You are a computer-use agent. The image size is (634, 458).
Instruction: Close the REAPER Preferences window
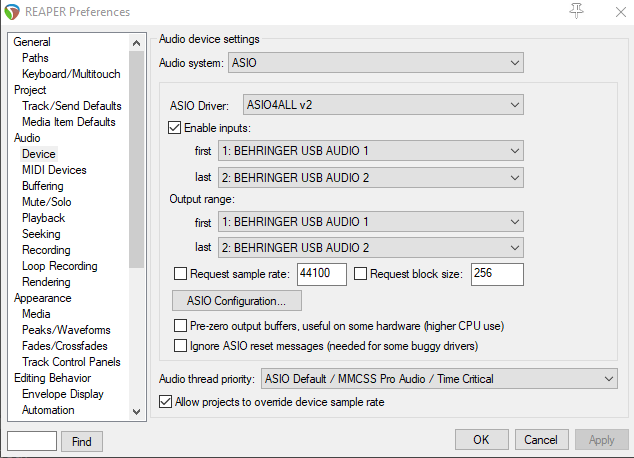[x=621, y=12]
